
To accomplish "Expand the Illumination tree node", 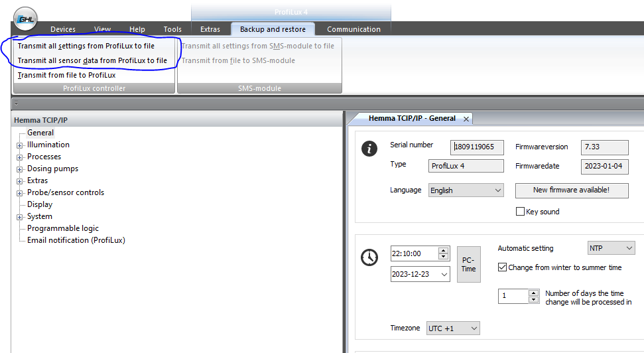I will (x=19, y=145).
